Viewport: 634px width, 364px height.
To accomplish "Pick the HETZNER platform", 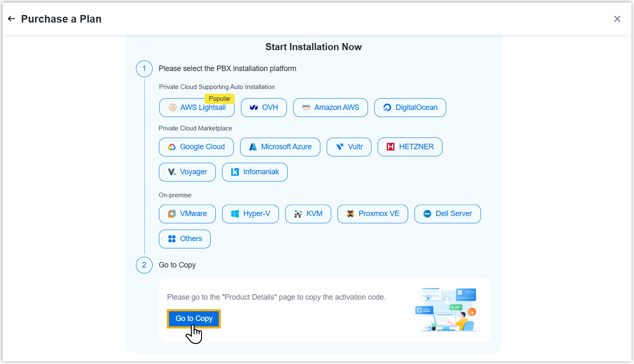I will pos(409,147).
